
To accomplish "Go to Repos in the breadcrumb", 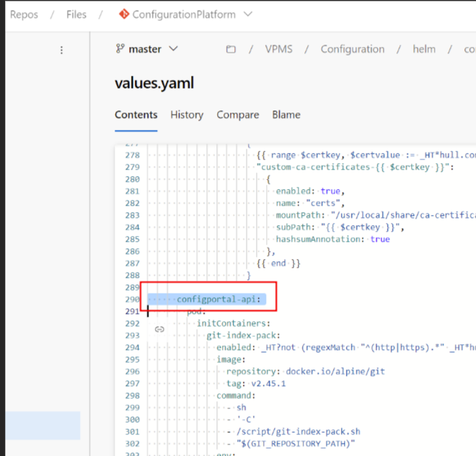I will tap(24, 14).
